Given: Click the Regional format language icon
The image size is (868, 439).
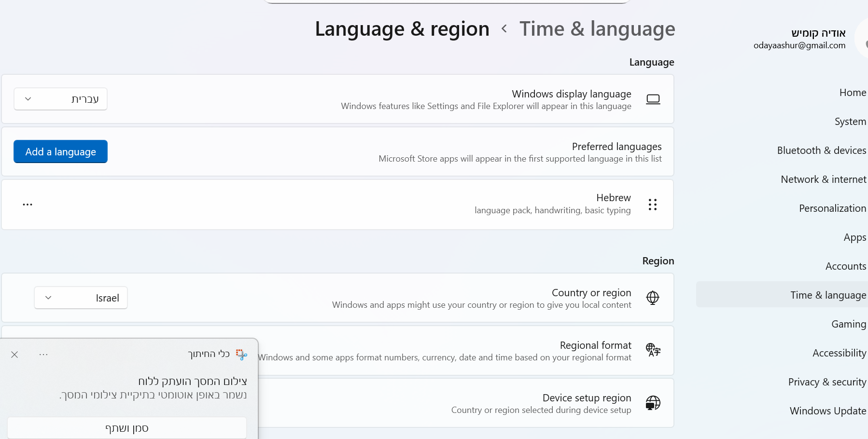Looking at the screenshot, I should (x=653, y=350).
